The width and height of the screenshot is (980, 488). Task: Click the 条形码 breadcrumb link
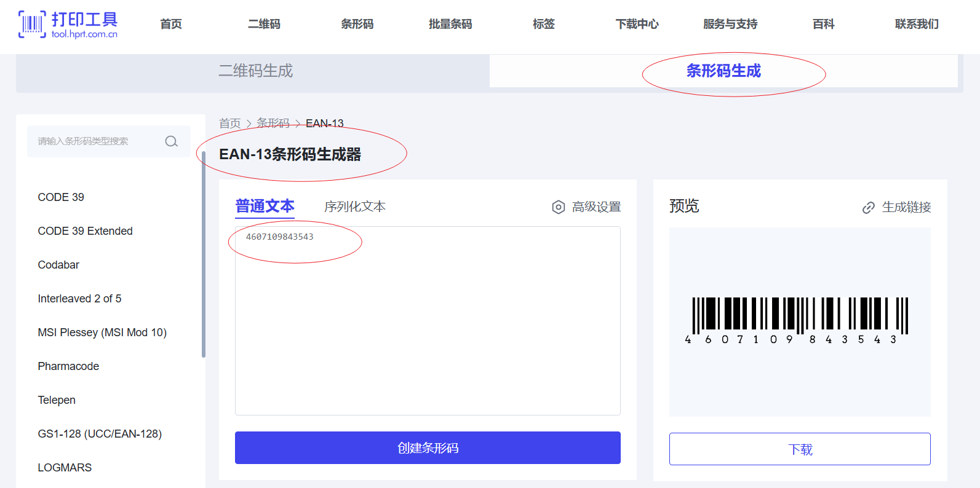click(x=273, y=124)
